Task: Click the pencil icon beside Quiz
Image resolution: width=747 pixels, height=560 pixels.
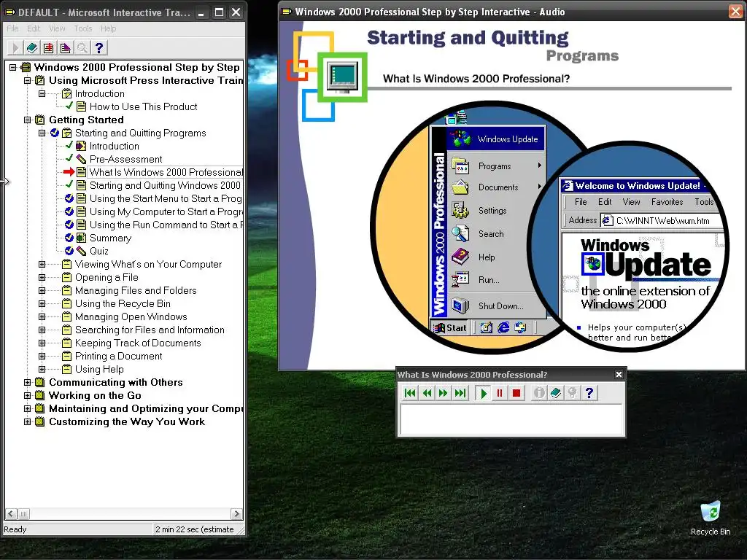Action: (82, 251)
